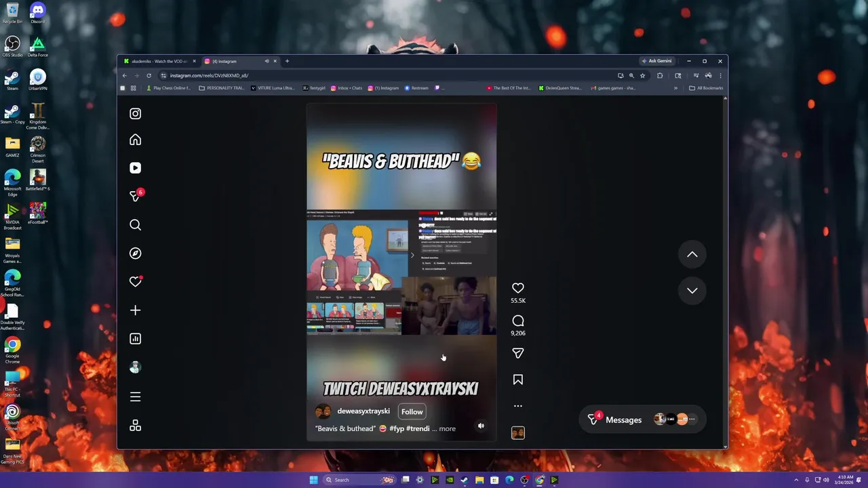Focus the instagram.com address bar
Image resolution: width=868 pixels, height=488 pixels.
387,75
